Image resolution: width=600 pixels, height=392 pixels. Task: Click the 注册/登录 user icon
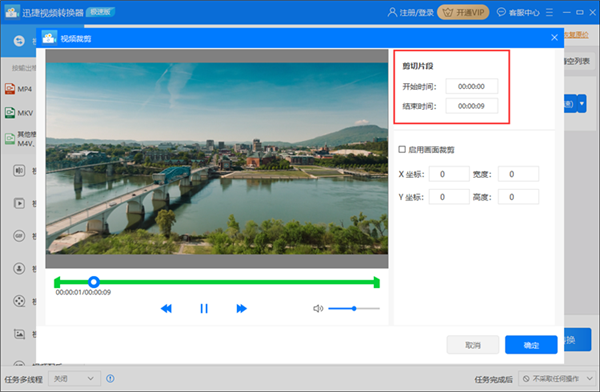pyautogui.click(x=392, y=13)
